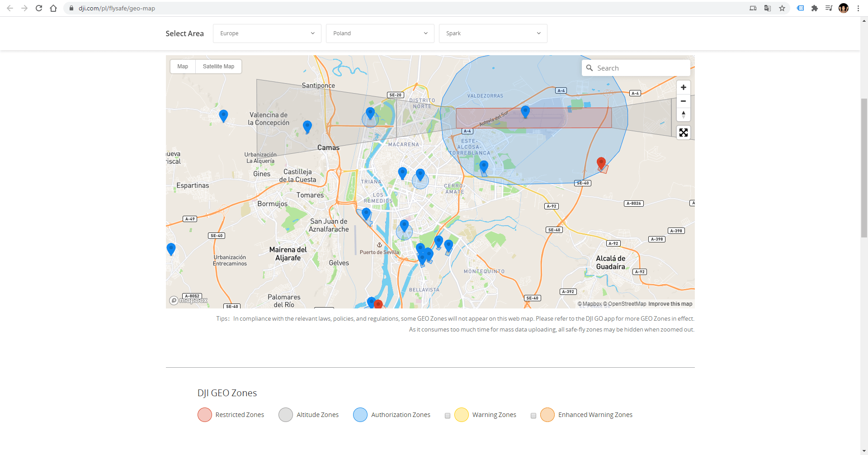Click the Authorization Zones blue swatch
This screenshot has width=868, height=455.
point(360,415)
